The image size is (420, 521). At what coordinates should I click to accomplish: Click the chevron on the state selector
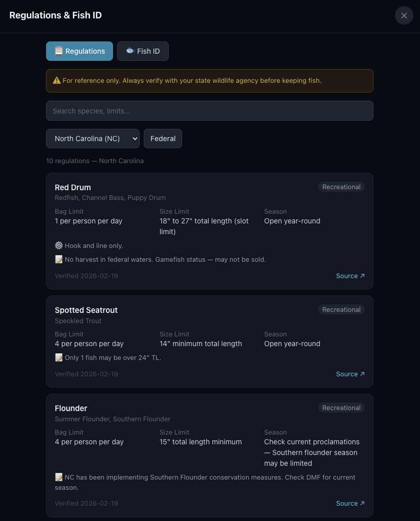(134, 139)
